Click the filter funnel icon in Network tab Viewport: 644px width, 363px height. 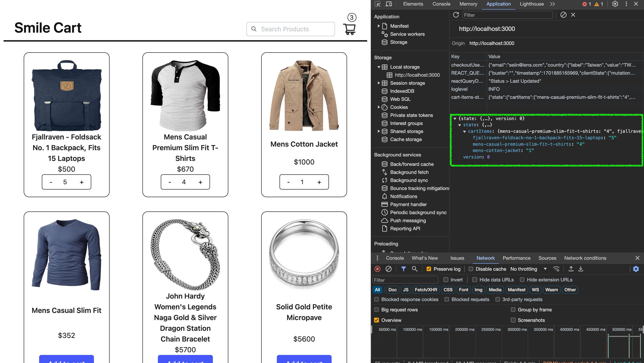(403, 269)
